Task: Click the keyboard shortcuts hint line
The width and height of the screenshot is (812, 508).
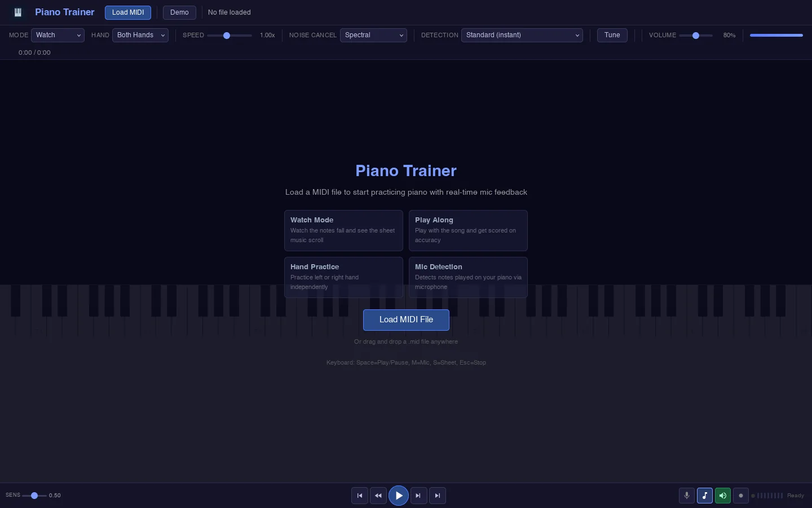Action: (x=406, y=362)
